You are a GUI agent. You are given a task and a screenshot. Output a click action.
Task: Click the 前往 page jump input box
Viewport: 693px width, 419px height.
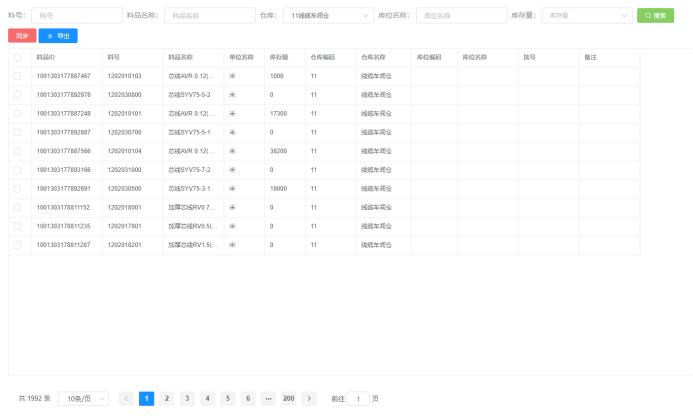[x=357, y=398]
